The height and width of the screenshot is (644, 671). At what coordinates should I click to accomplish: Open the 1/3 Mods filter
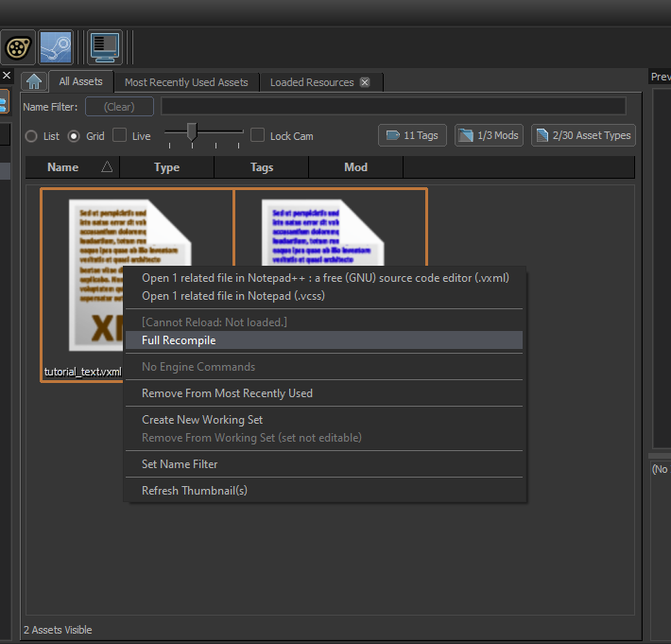pos(489,135)
